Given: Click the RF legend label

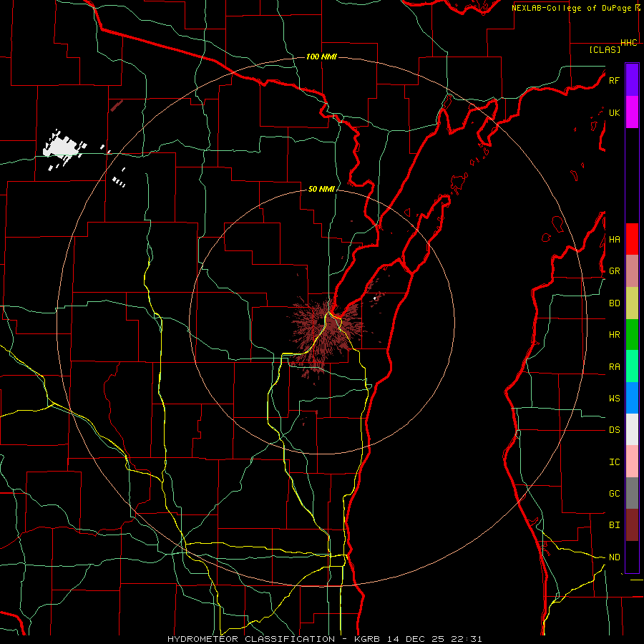Looking at the screenshot, I should (614, 80).
